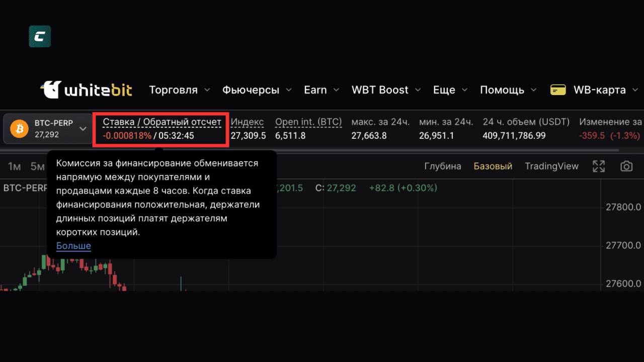Toggle fullscreen chart icon

coord(599,166)
